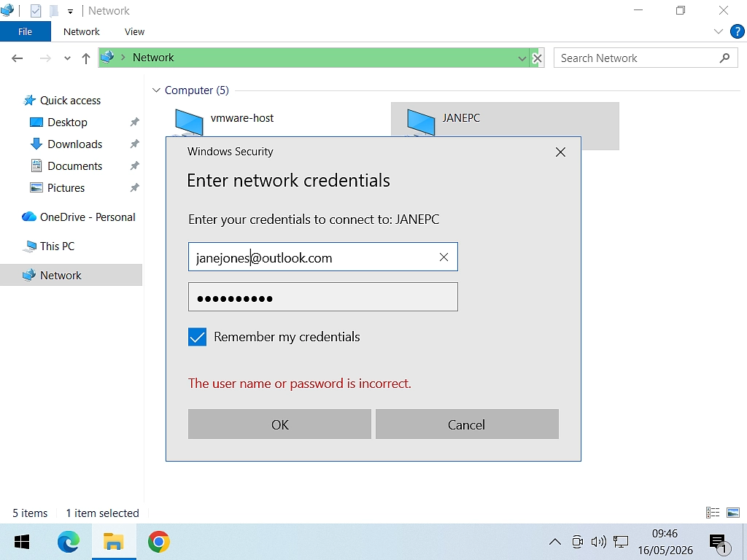Screen dimensions: 747x560
Task: Open Documents in navigation pane
Action: [x=75, y=166]
